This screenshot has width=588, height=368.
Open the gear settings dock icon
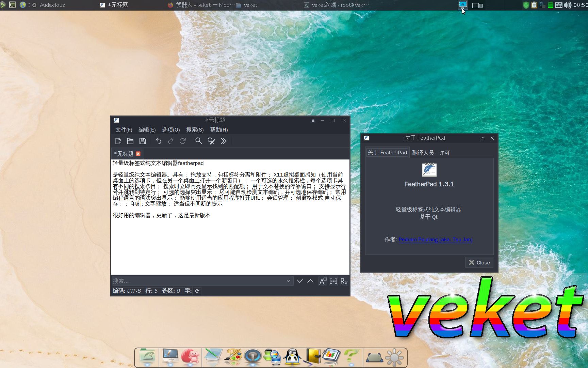(394, 357)
